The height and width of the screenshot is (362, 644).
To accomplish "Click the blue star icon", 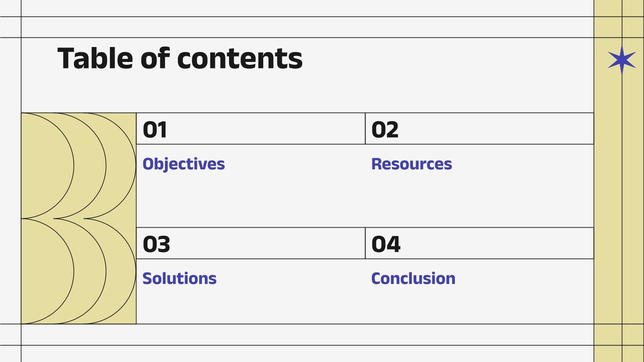I will pyautogui.click(x=622, y=60).
